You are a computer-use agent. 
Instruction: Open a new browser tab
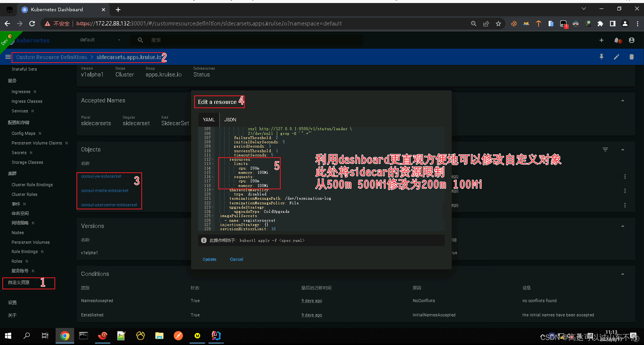[118, 10]
